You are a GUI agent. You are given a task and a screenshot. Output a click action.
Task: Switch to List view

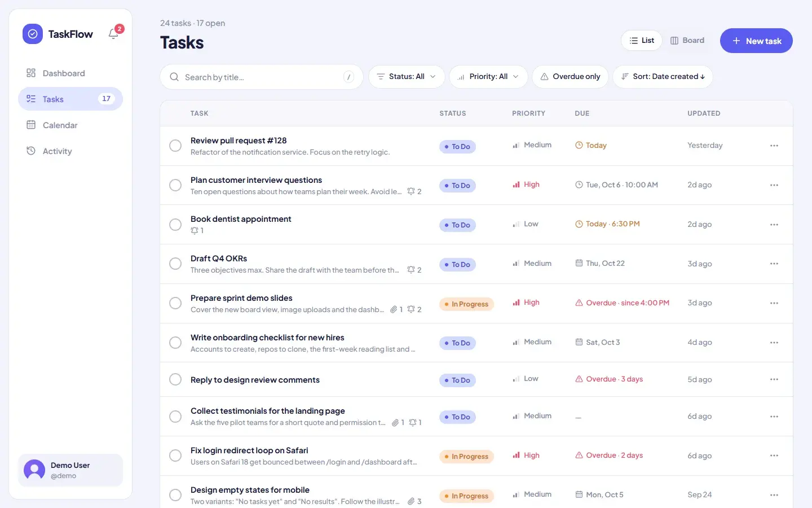pyautogui.click(x=642, y=41)
